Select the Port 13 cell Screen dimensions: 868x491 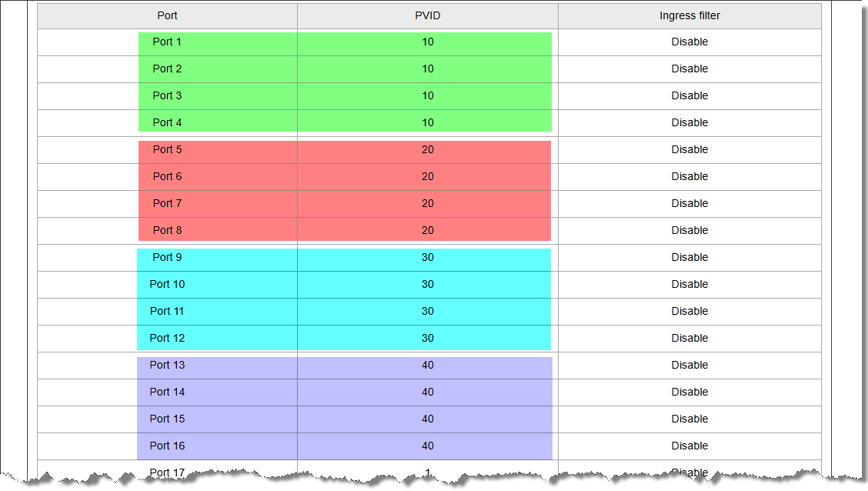point(167,366)
